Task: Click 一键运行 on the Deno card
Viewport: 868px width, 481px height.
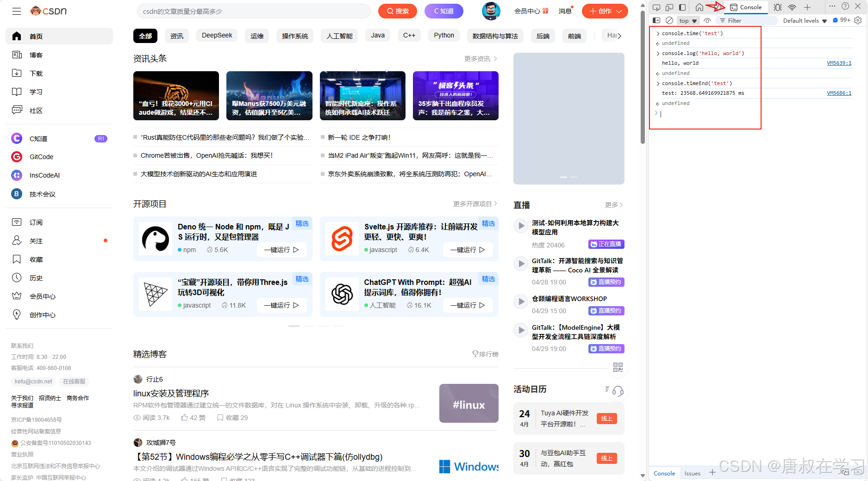Action: [281, 250]
